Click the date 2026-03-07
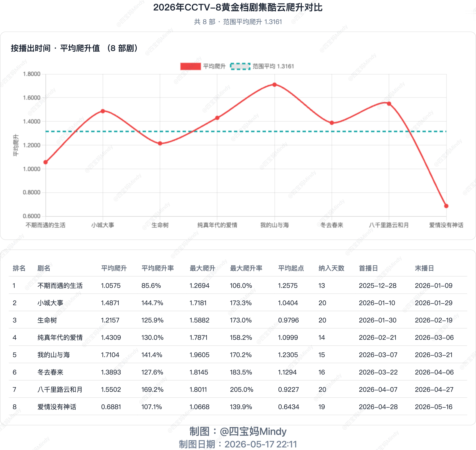The height and width of the screenshot is (450, 476). [x=378, y=355]
